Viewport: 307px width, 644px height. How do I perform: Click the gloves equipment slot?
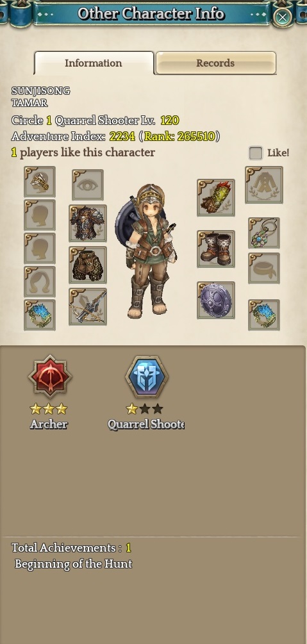pos(216,197)
